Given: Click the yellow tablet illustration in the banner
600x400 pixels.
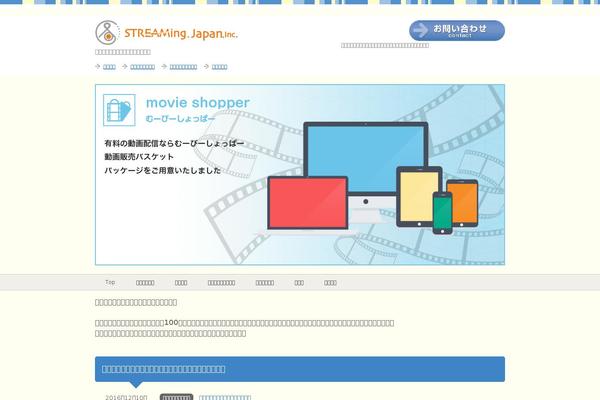Looking at the screenshot, I should click(419, 197).
